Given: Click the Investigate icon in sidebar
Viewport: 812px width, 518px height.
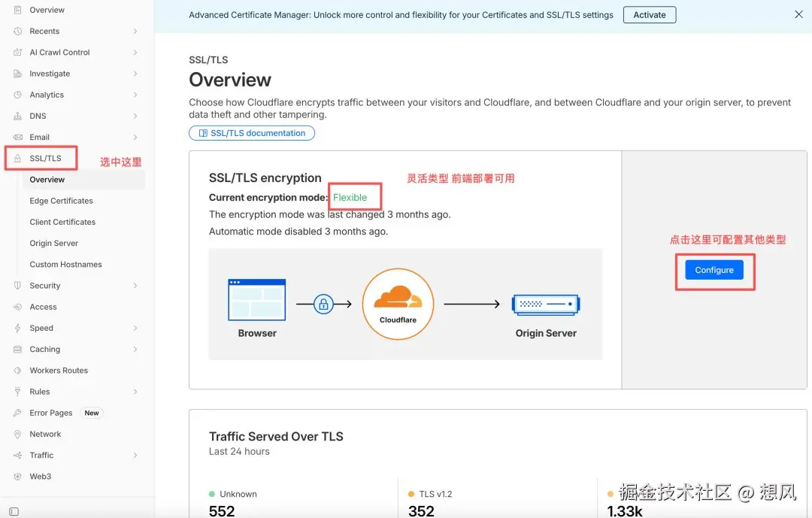Looking at the screenshot, I should tap(17, 74).
